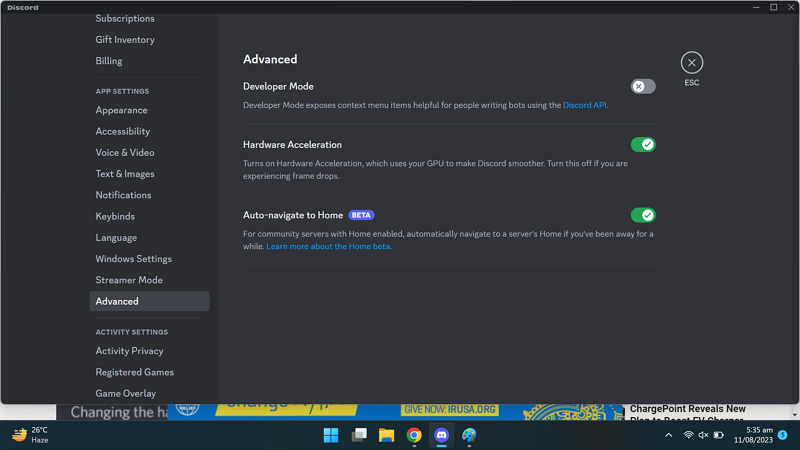This screenshot has width=800, height=450.
Task: Click the Hardware Acceleration heading text
Action: [292, 145]
